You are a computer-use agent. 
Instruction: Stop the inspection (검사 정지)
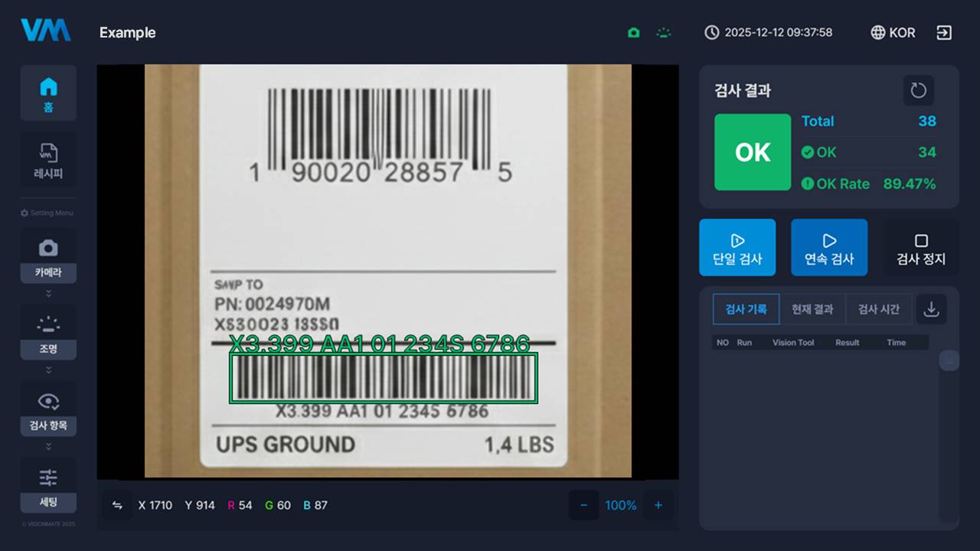tap(921, 248)
